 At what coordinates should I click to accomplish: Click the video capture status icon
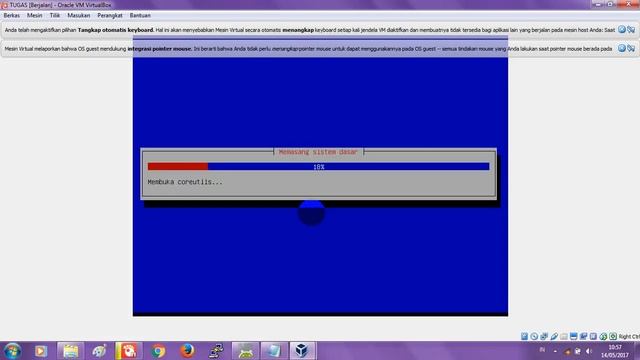point(583,336)
